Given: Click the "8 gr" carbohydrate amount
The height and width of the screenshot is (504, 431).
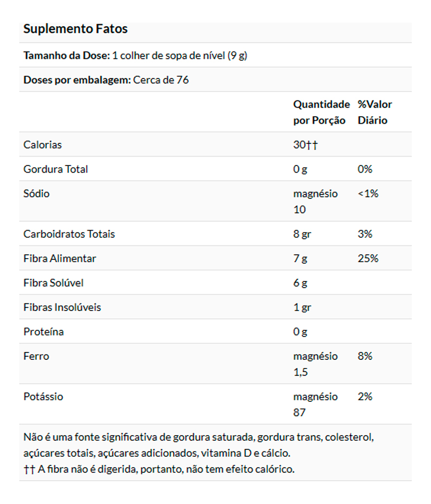Looking at the screenshot, I should click(x=302, y=234).
